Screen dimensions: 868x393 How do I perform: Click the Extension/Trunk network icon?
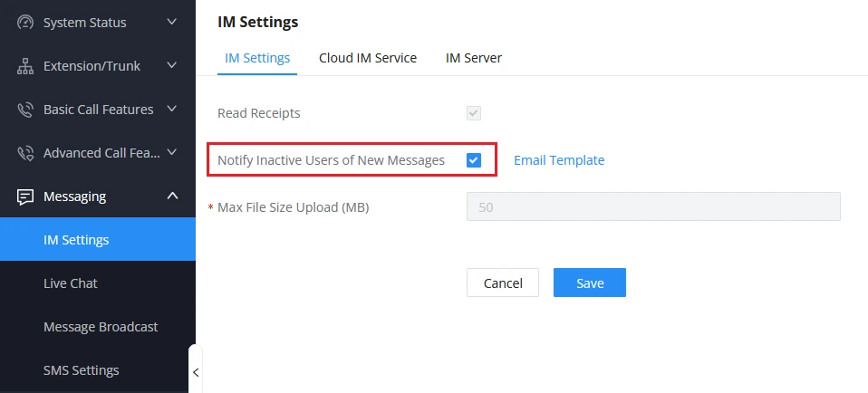(25, 66)
